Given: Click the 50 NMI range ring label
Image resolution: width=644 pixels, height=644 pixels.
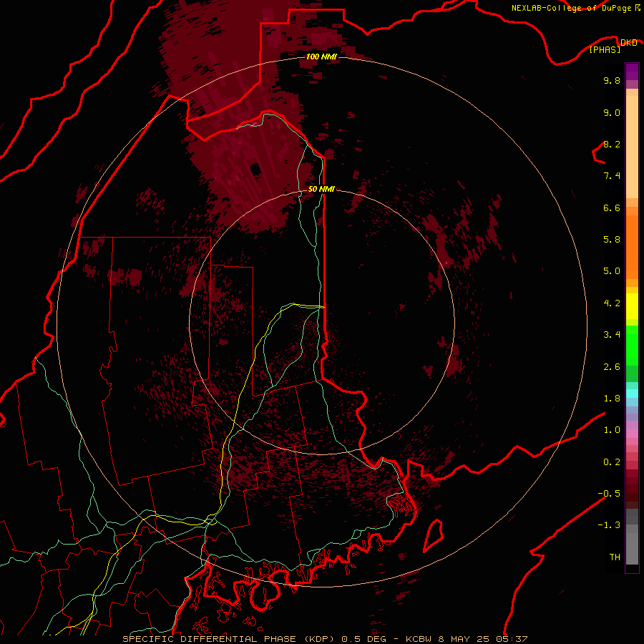Looking at the screenshot, I should click(x=321, y=189).
